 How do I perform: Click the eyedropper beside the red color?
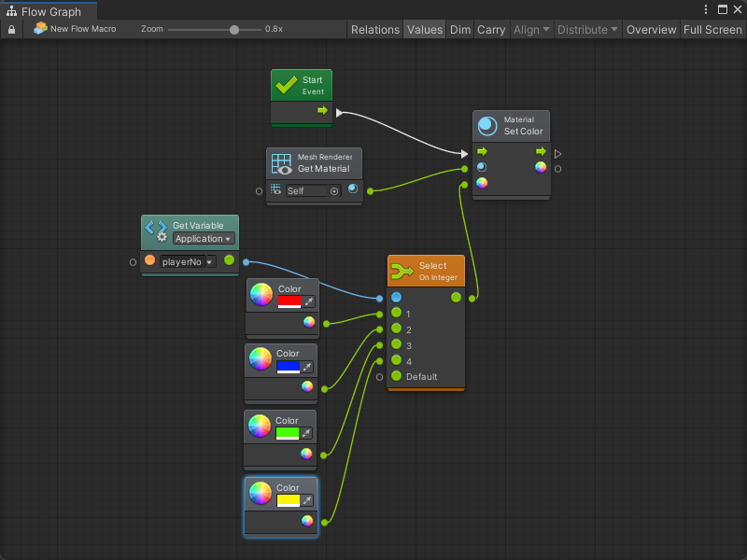pos(309,301)
